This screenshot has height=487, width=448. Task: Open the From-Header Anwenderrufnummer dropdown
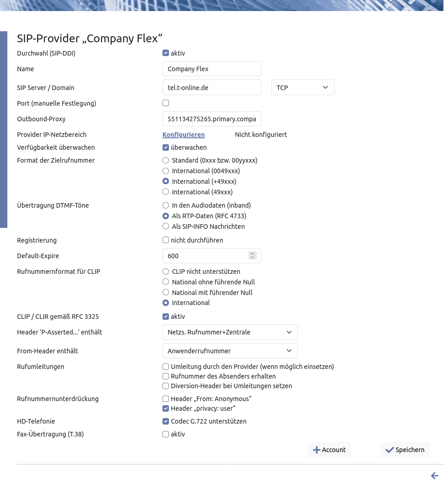click(x=230, y=351)
